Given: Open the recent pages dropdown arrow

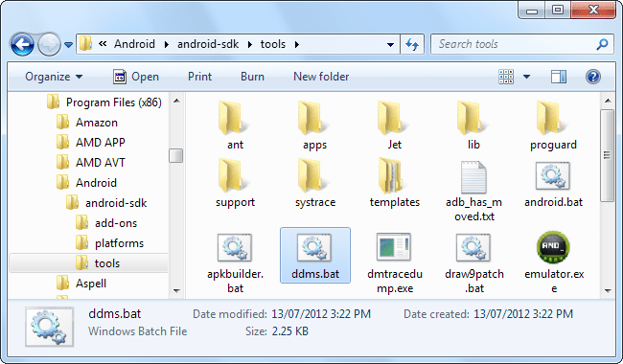Looking at the screenshot, I should pyautogui.click(x=68, y=45).
